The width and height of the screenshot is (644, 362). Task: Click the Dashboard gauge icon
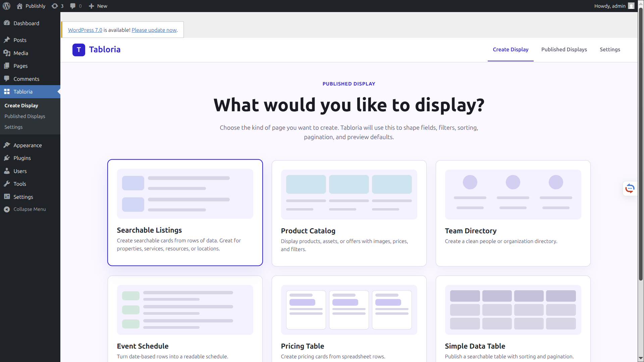click(7, 23)
